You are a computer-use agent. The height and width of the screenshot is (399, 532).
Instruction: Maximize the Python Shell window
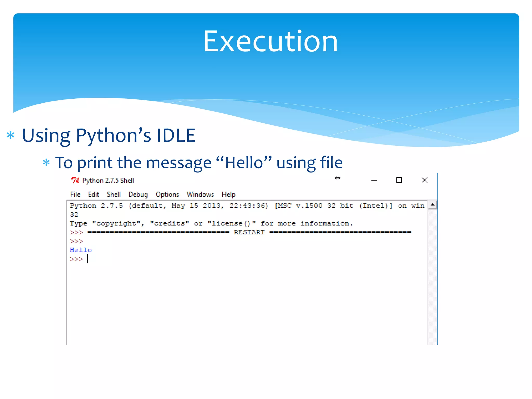(399, 180)
